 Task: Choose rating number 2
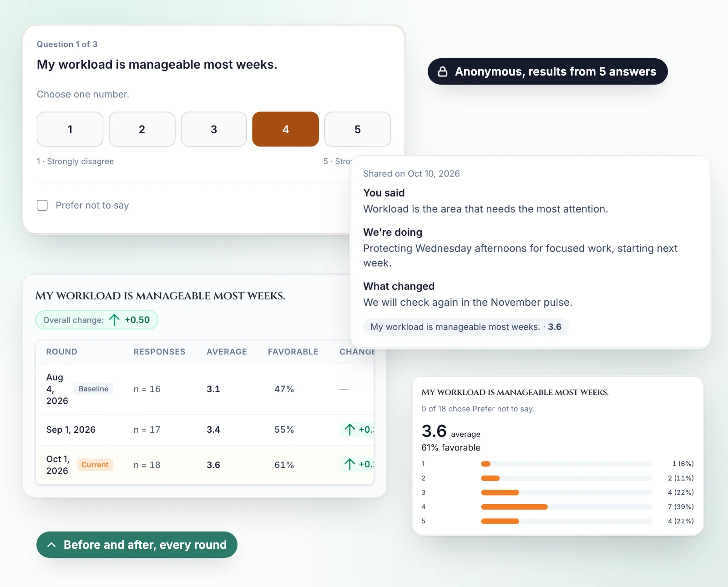(142, 129)
